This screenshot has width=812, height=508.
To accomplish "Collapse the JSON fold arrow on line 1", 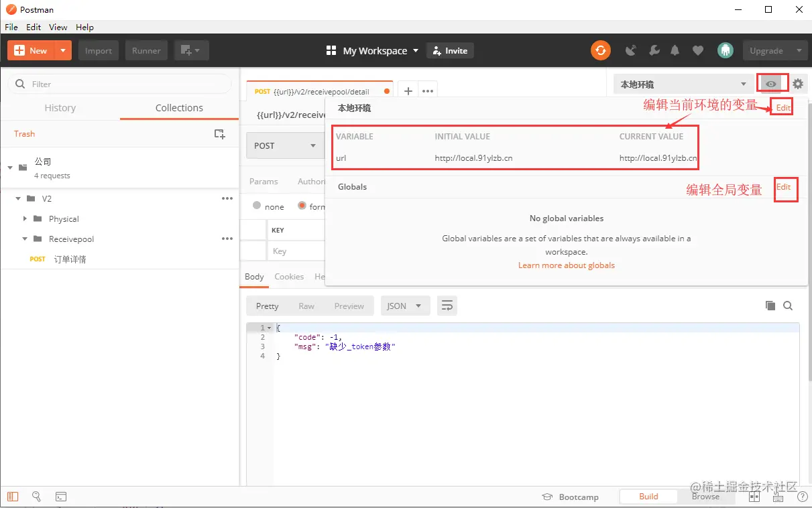I will [269, 328].
